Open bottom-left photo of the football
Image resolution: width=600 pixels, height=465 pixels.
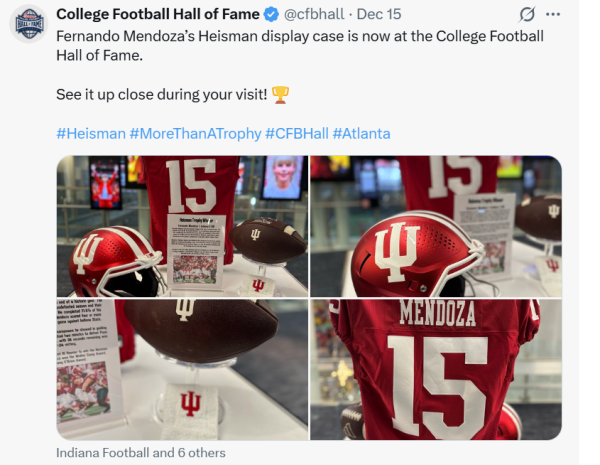coord(181,369)
